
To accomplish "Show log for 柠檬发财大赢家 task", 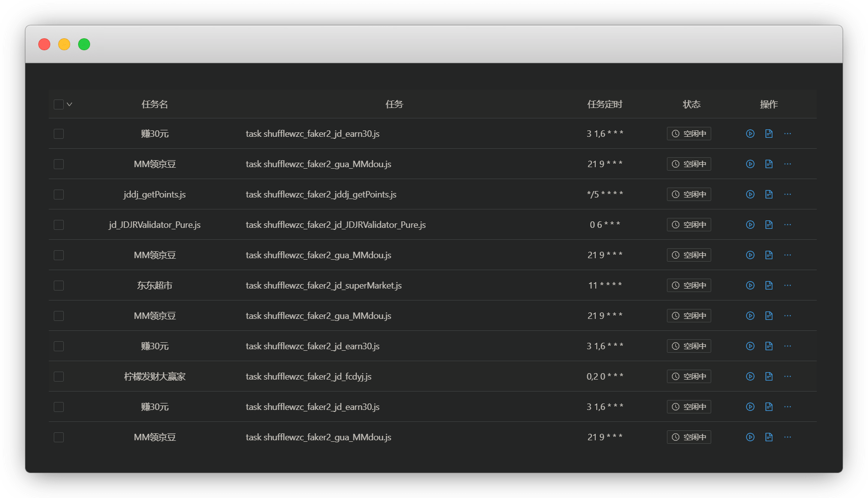I will [x=769, y=377].
